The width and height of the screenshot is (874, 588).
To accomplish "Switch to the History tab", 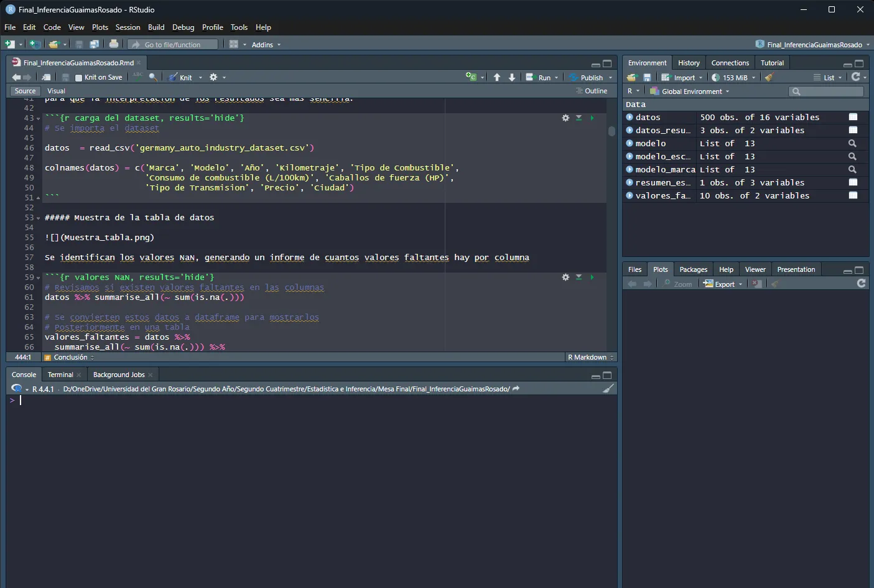I will (x=689, y=63).
